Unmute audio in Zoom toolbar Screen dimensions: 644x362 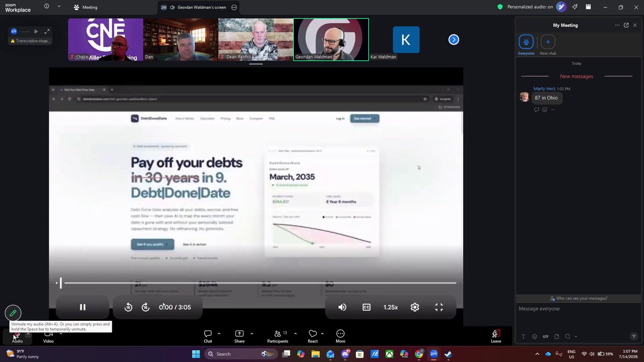17,336
